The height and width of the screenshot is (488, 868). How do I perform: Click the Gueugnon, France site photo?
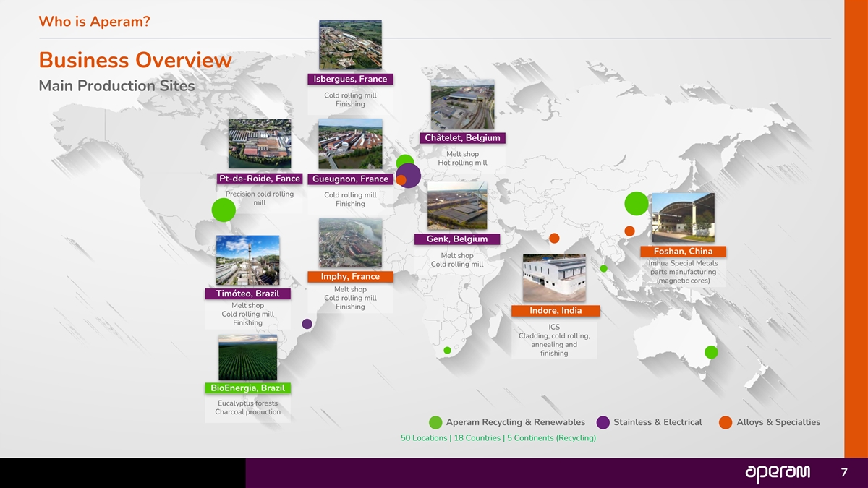pos(350,144)
